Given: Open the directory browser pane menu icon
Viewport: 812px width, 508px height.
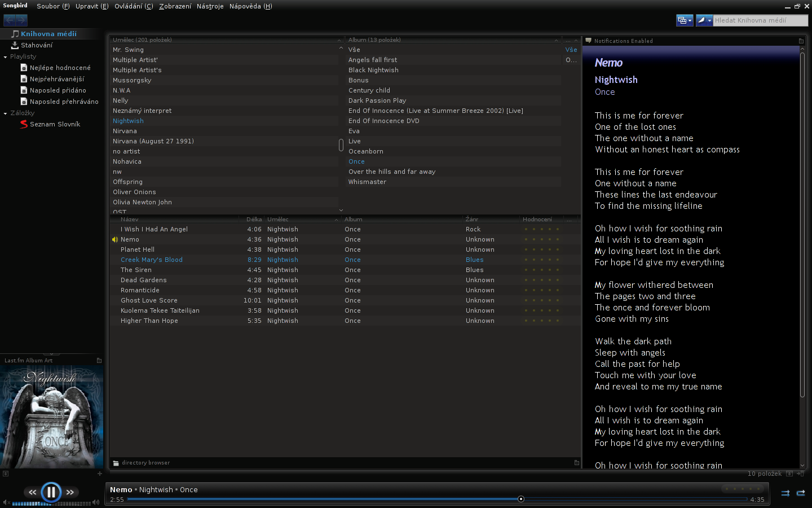Looking at the screenshot, I should (x=576, y=463).
